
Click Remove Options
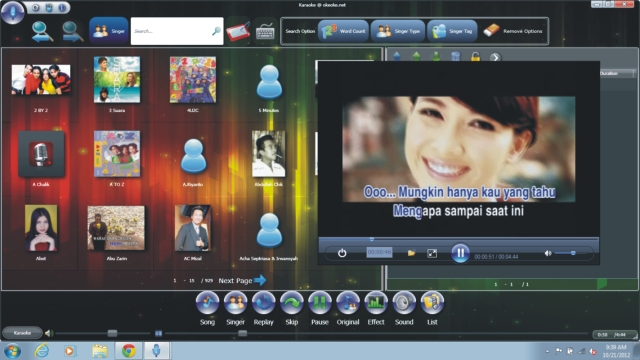(x=513, y=31)
